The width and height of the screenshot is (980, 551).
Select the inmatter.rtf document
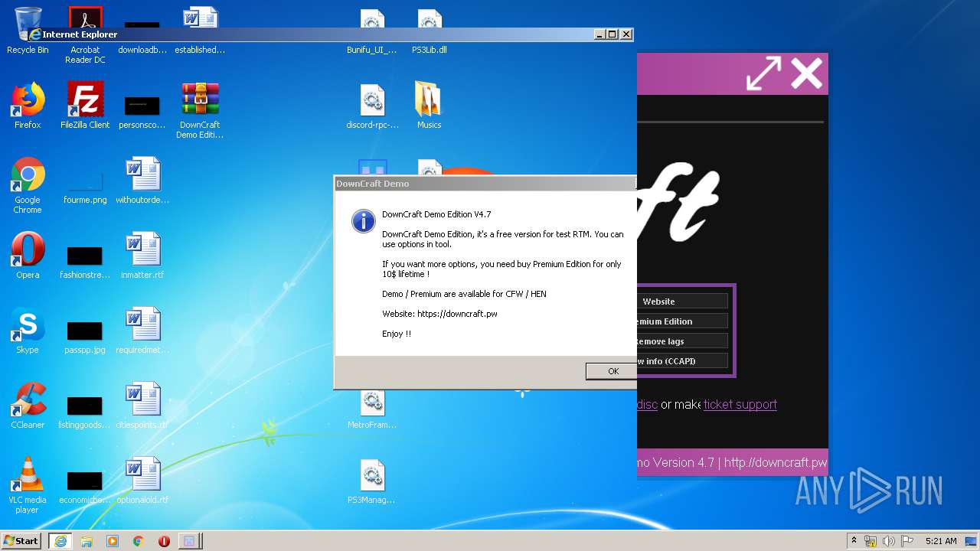tap(142, 256)
